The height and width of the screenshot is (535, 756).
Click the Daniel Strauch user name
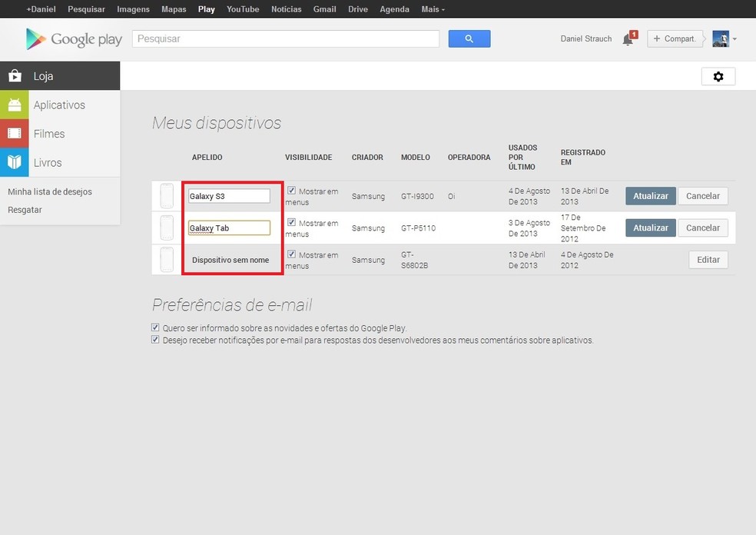(x=585, y=38)
